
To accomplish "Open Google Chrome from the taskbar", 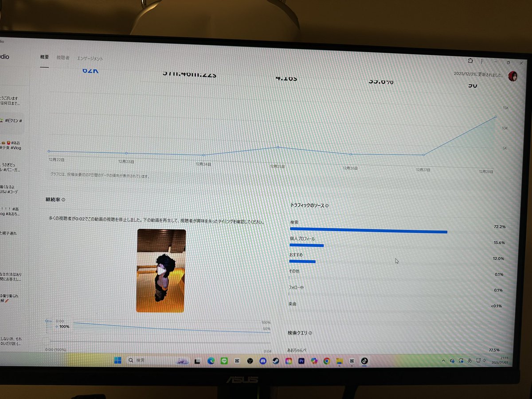I will (x=327, y=361).
